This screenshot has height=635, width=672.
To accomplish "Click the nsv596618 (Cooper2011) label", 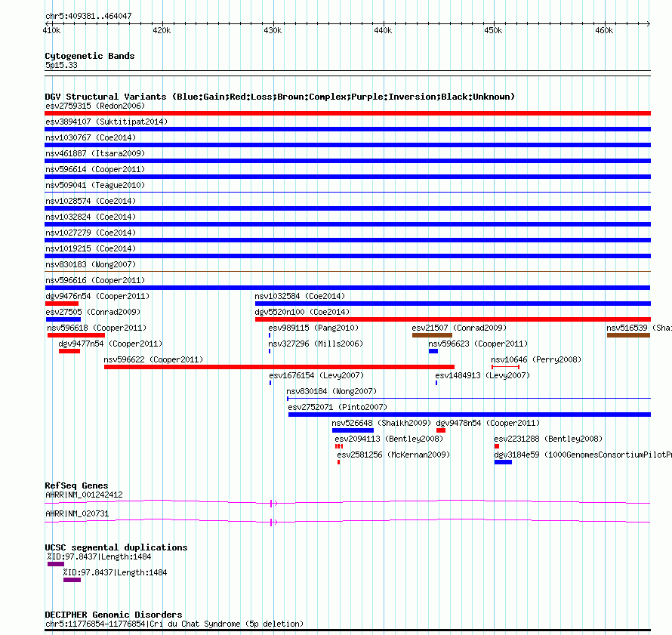I will [x=97, y=328].
